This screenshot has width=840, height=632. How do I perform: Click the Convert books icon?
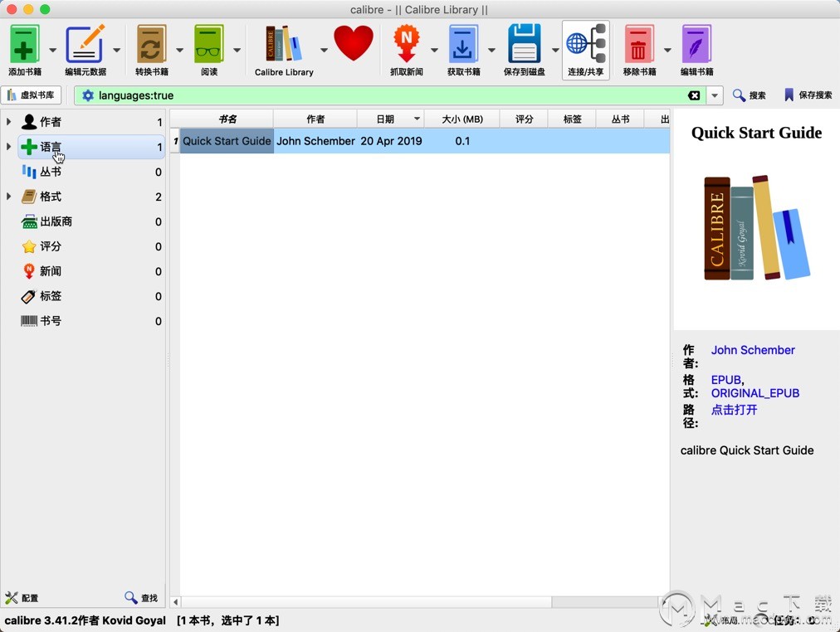click(x=151, y=45)
